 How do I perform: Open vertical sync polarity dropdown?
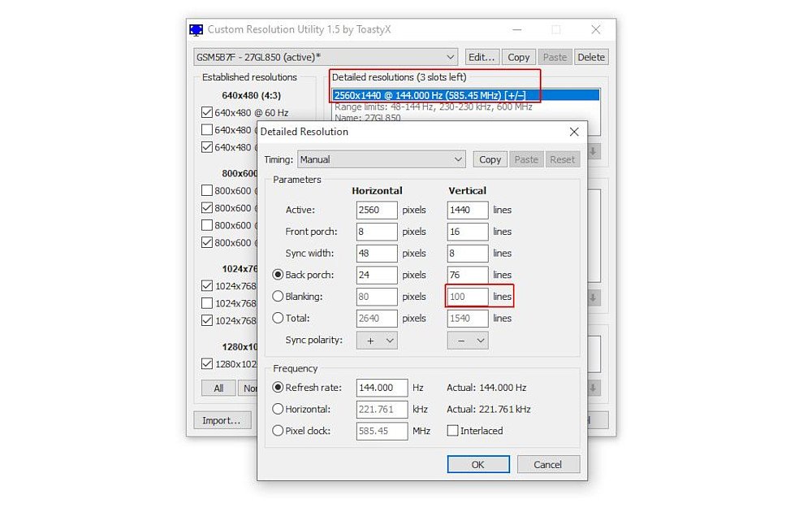click(468, 341)
